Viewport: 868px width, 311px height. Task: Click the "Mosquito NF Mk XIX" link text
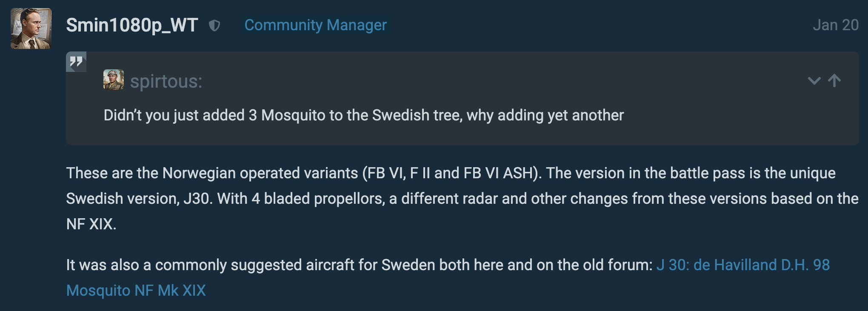136,291
